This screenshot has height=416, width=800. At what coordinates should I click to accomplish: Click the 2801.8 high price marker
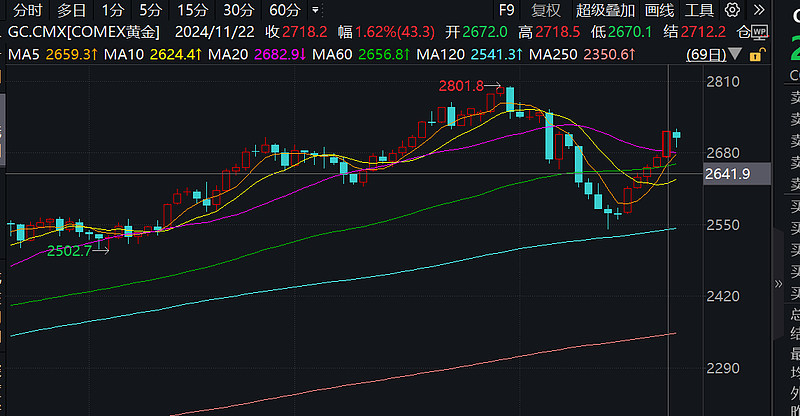tap(461, 86)
